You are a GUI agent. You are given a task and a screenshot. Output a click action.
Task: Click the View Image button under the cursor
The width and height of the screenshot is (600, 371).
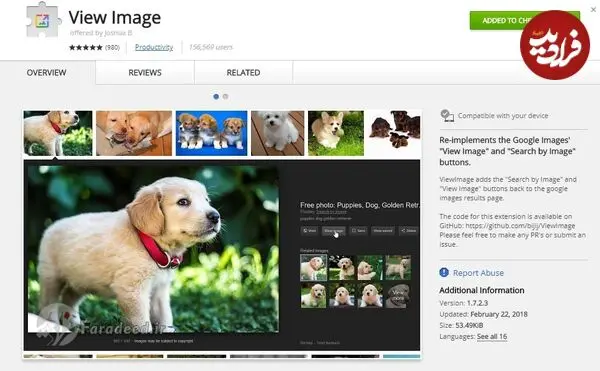[333, 231]
